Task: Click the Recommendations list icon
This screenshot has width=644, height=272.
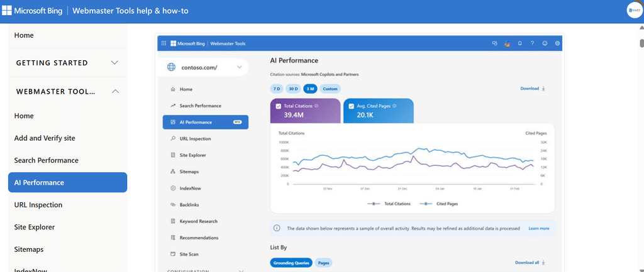Action: click(x=173, y=237)
